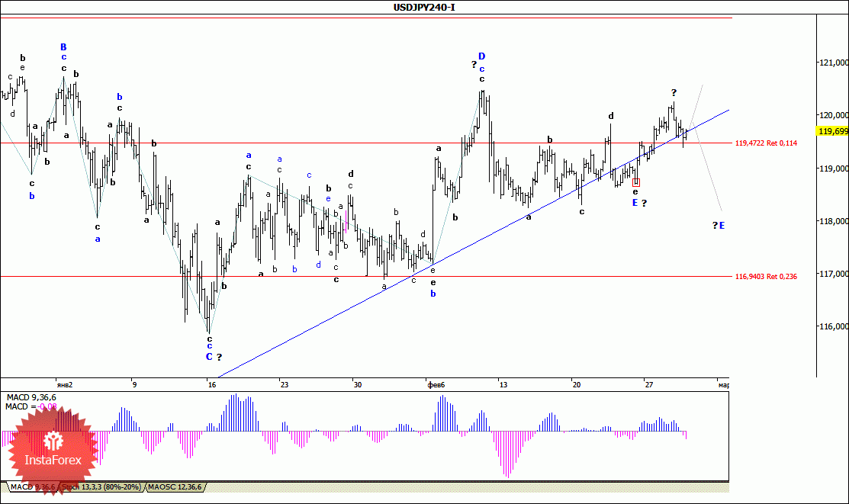The image size is (849, 504).
Task: Click the date label 20 on time axis
Action: (x=576, y=385)
